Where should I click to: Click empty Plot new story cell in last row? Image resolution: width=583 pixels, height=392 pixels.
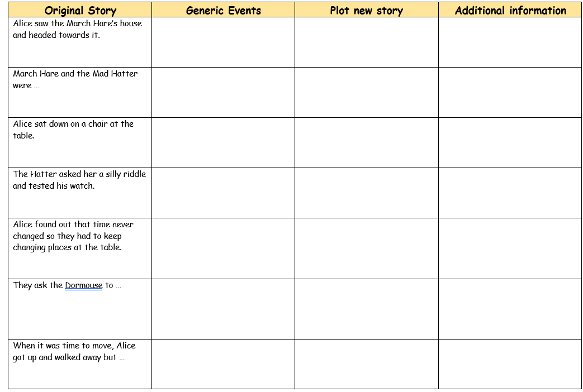pos(367,364)
